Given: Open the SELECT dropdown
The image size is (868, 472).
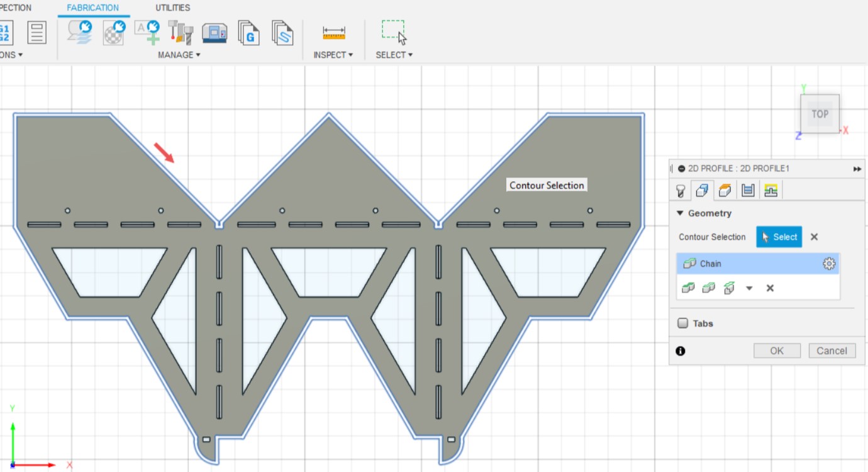Looking at the screenshot, I should coord(394,55).
